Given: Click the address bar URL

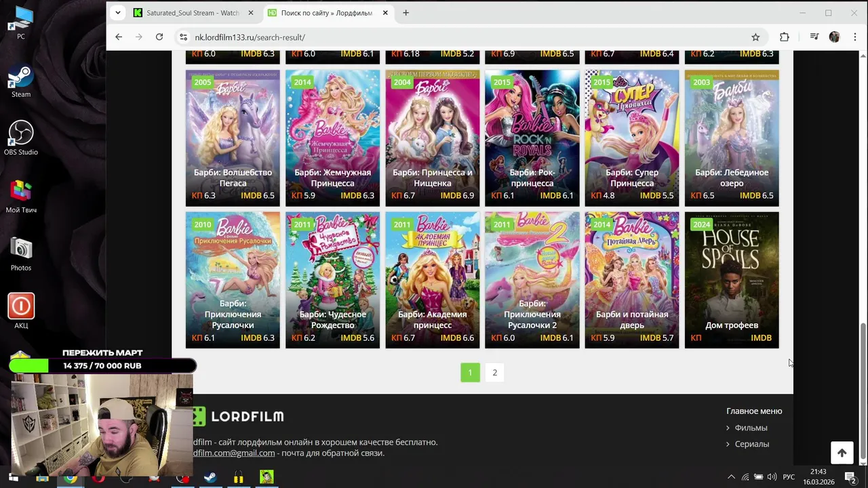Looking at the screenshot, I should click(250, 37).
